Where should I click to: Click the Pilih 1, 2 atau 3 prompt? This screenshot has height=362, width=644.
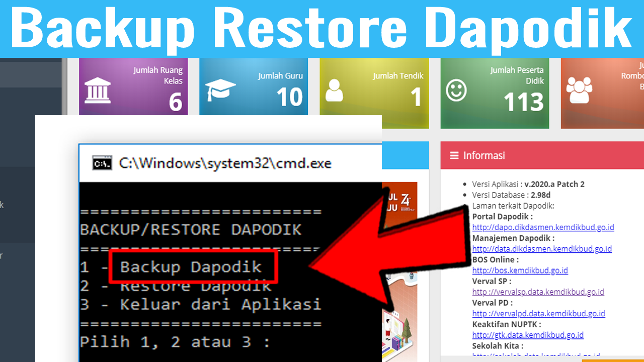click(175, 342)
